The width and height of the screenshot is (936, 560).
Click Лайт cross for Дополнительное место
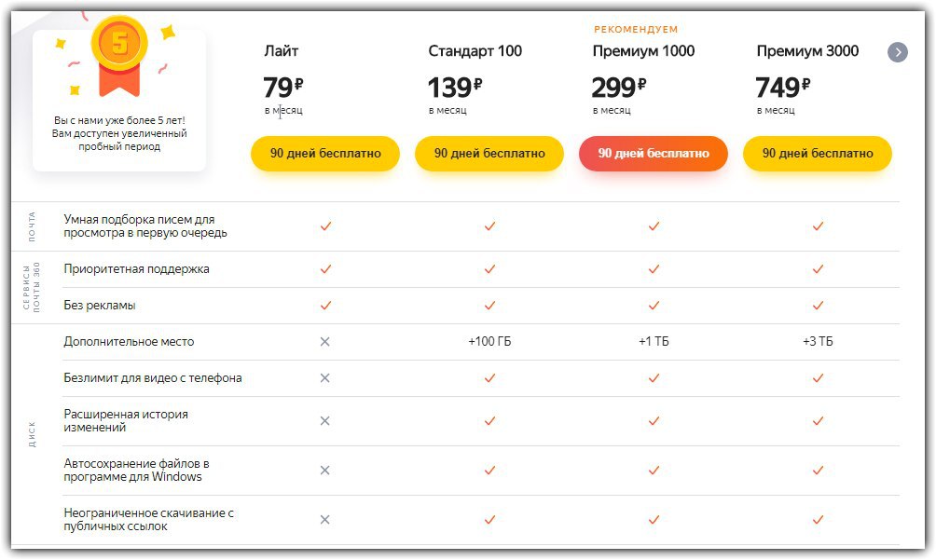(x=324, y=342)
